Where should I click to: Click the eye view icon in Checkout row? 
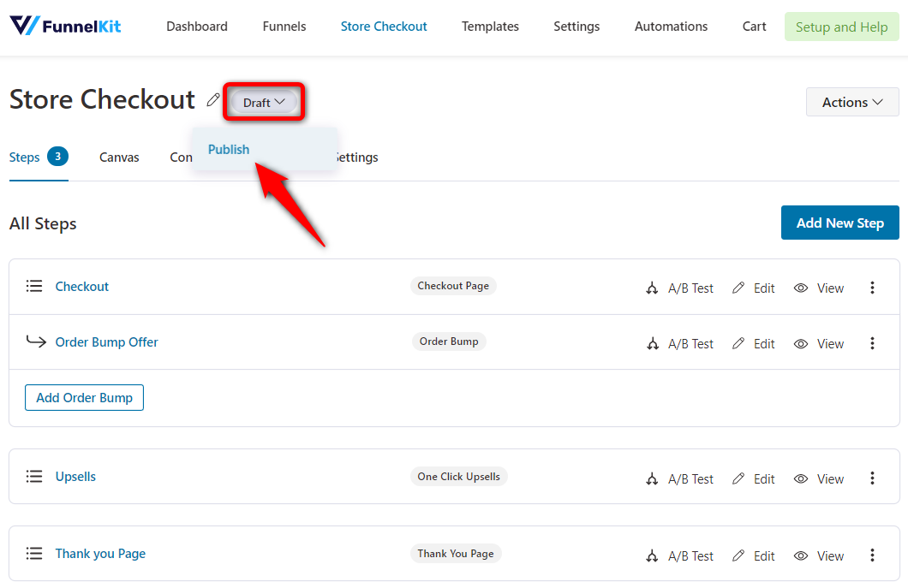point(801,288)
